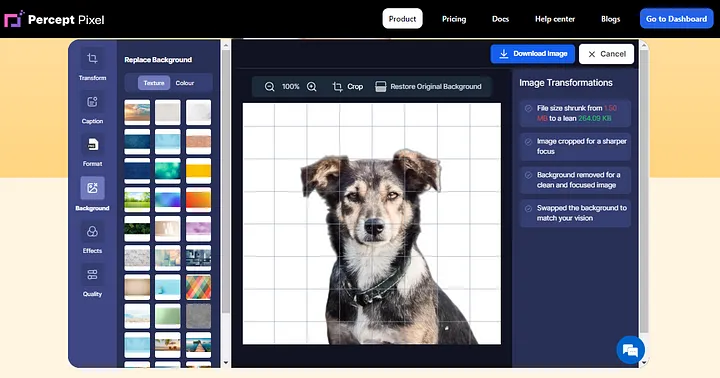
Task: Click the zoom out magnifier icon
Action: coord(270,86)
